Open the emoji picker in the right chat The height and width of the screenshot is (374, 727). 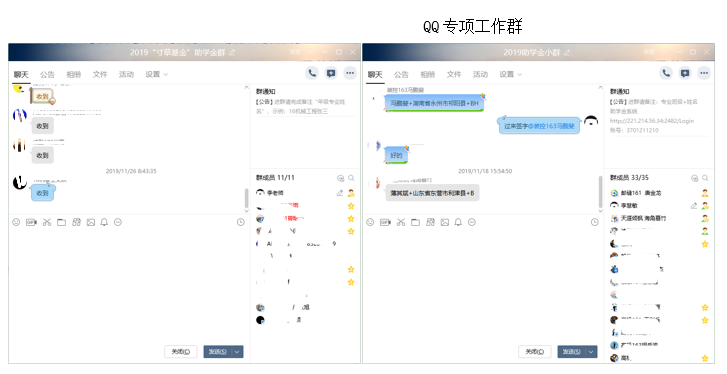370,222
